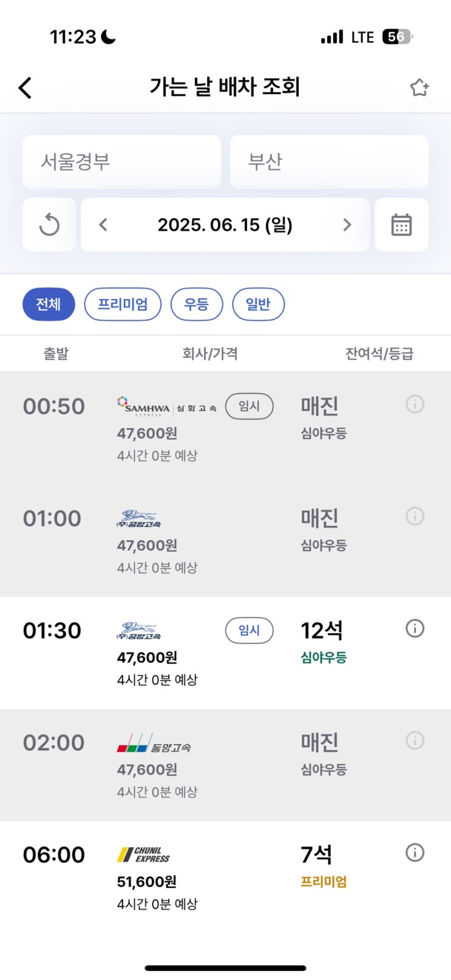Select the 전체 filter chip

point(49,304)
